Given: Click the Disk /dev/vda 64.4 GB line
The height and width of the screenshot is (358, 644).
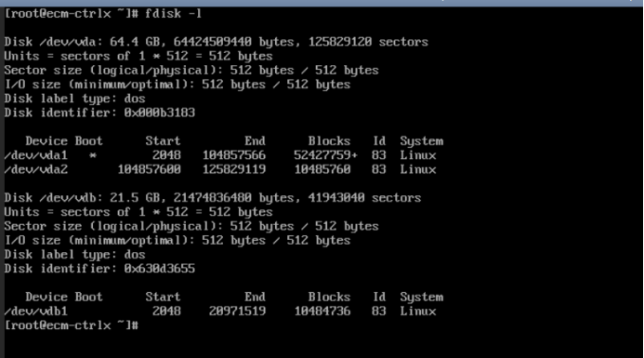Looking at the screenshot, I should [x=216, y=42].
